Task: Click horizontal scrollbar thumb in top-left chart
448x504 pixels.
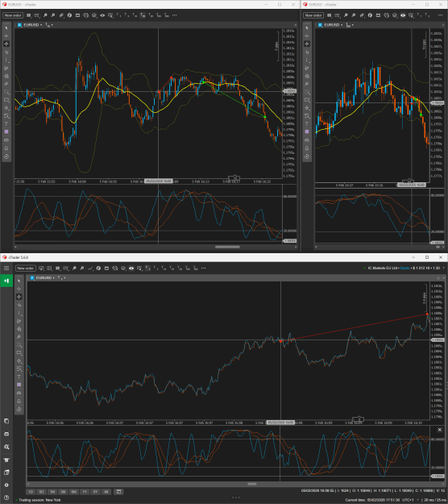Action: (x=227, y=248)
